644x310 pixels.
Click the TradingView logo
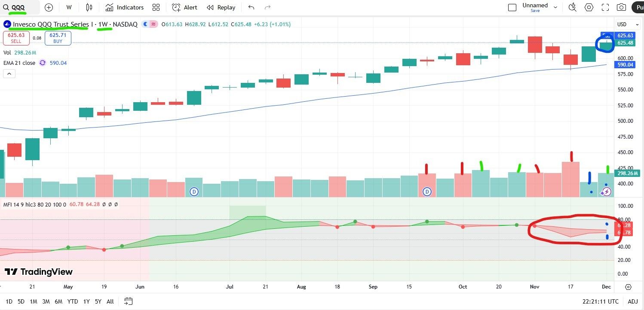point(39,272)
